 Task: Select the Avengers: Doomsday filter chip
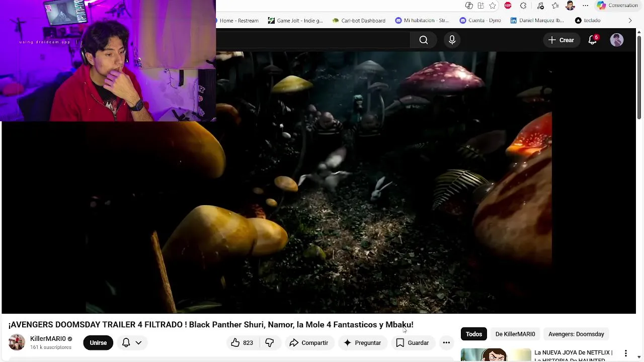point(576,334)
